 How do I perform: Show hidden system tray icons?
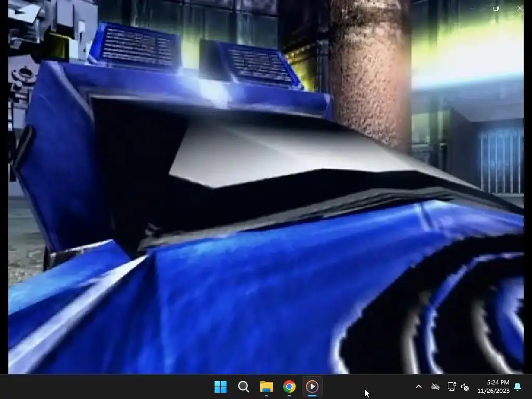click(x=419, y=387)
